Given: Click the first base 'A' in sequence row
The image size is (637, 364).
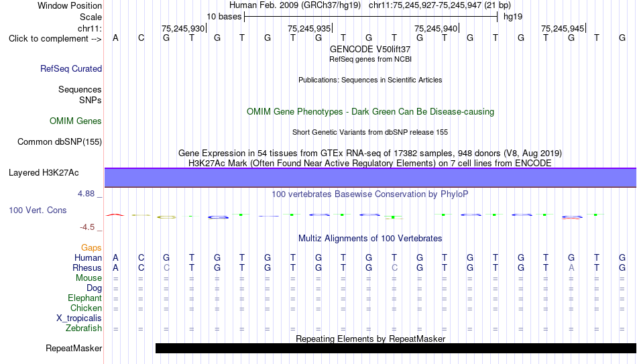Looking at the screenshot, I should pos(116,38).
